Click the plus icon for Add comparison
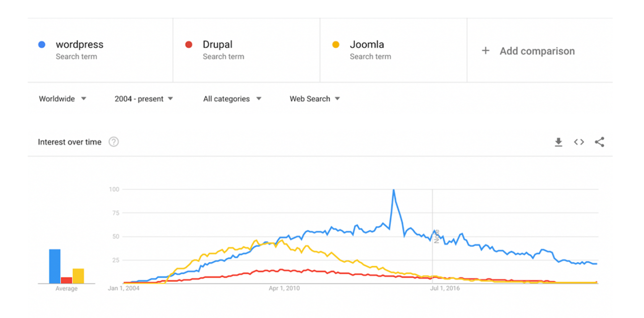 pyautogui.click(x=486, y=51)
